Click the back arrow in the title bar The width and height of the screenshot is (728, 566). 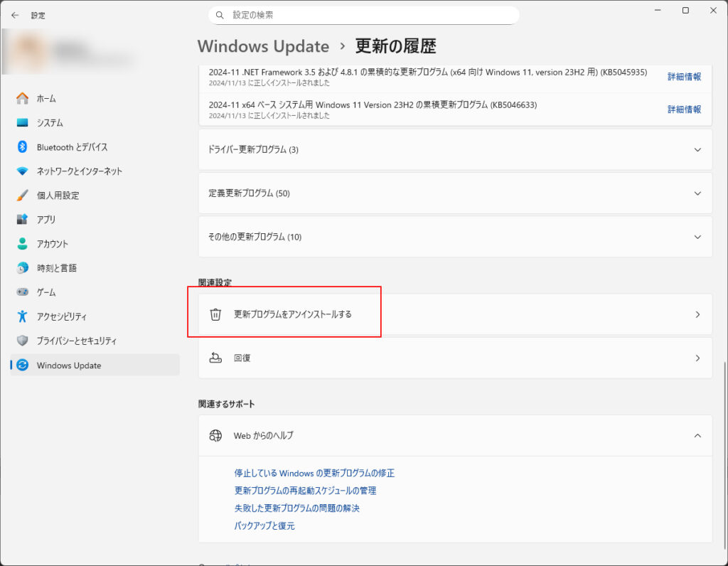click(x=15, y=15)
